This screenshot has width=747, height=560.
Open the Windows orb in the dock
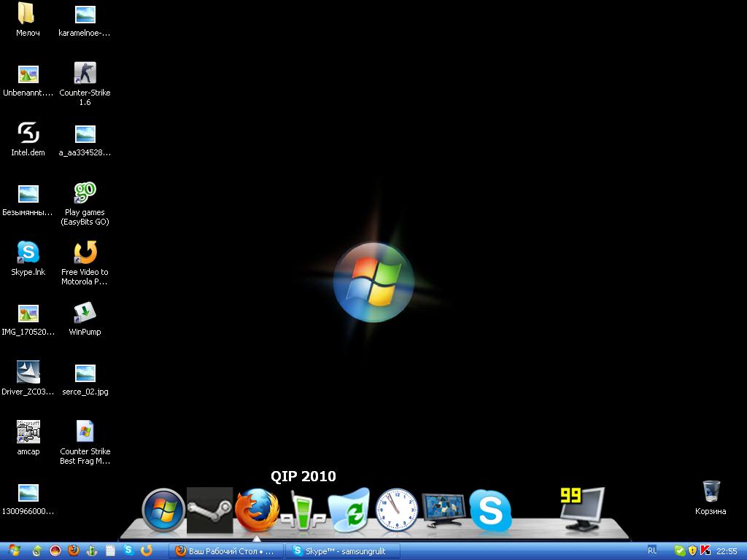point(163,510)
